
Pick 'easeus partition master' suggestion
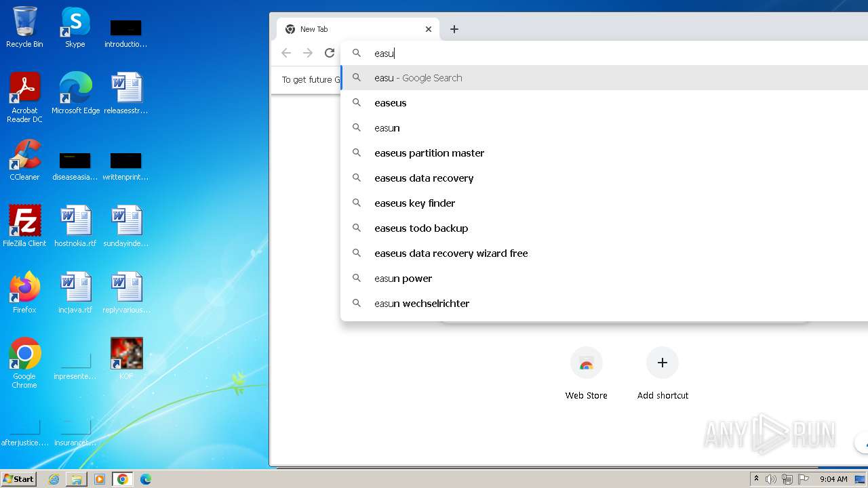604,153
